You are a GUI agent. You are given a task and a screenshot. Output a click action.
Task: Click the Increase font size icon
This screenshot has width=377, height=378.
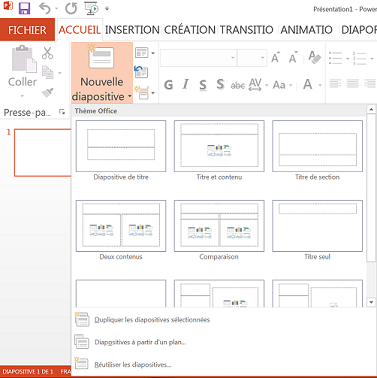[x=275, y=58]
